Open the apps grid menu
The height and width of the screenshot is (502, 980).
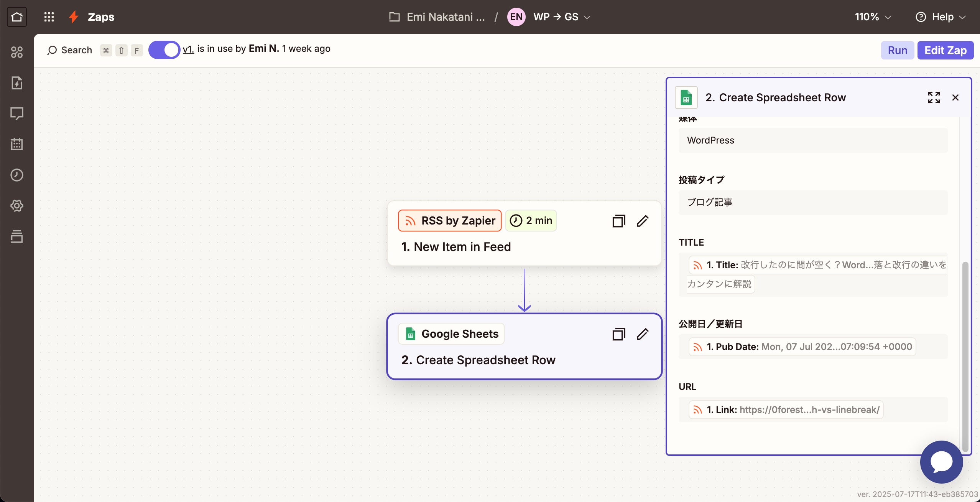point(49,17)
